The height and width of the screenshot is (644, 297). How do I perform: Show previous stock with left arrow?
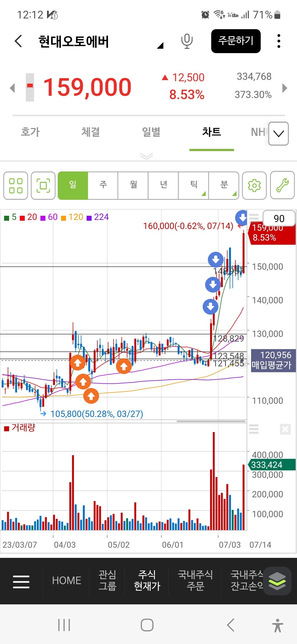(x=12, y=88)
